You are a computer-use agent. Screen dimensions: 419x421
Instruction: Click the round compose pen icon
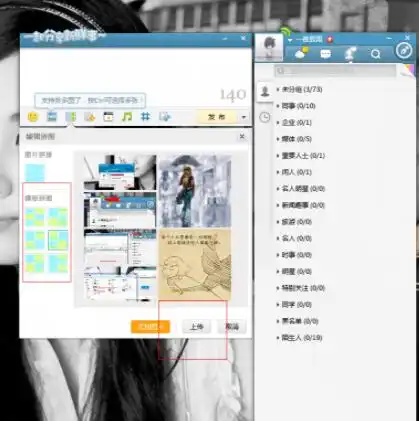tap(404, 51)
